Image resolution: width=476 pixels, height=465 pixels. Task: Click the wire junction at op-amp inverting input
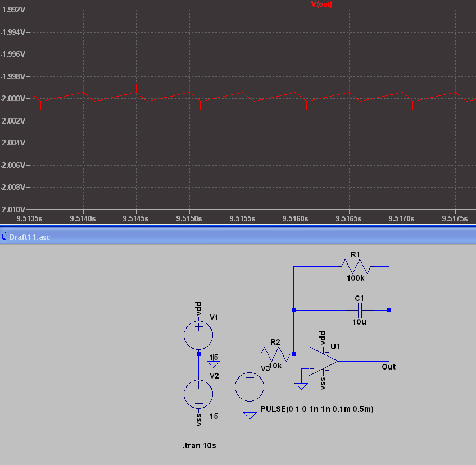293,354
